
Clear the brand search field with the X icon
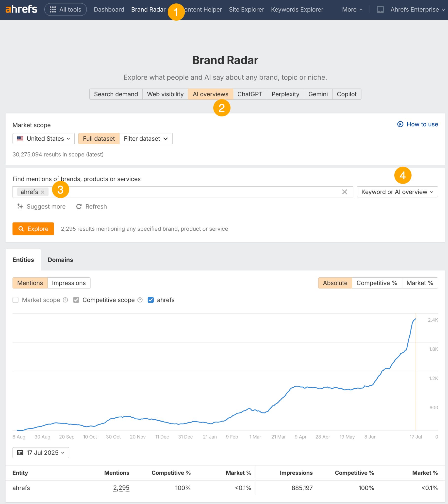(345, 192)
